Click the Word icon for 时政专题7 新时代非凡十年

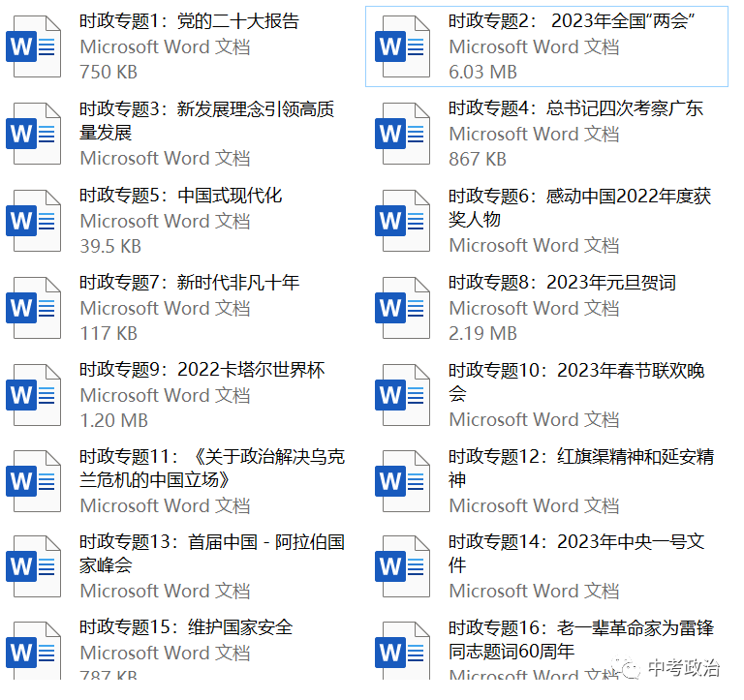[x=33, y=308]
